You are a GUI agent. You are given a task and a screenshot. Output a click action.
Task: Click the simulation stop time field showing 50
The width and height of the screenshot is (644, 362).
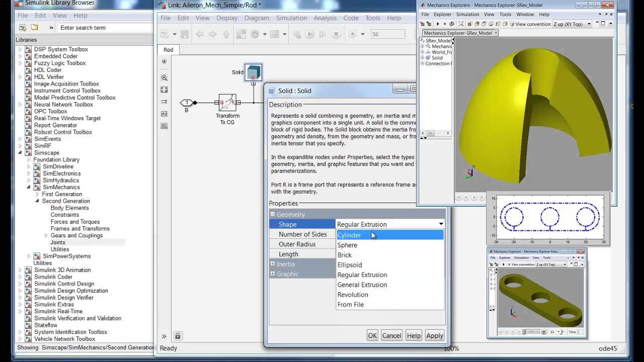[388, 34]
